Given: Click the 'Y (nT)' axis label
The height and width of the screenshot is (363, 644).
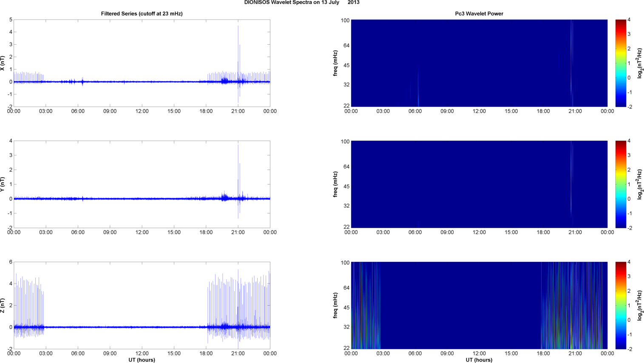Looking at the screenshot, I should tap(3, 184).
